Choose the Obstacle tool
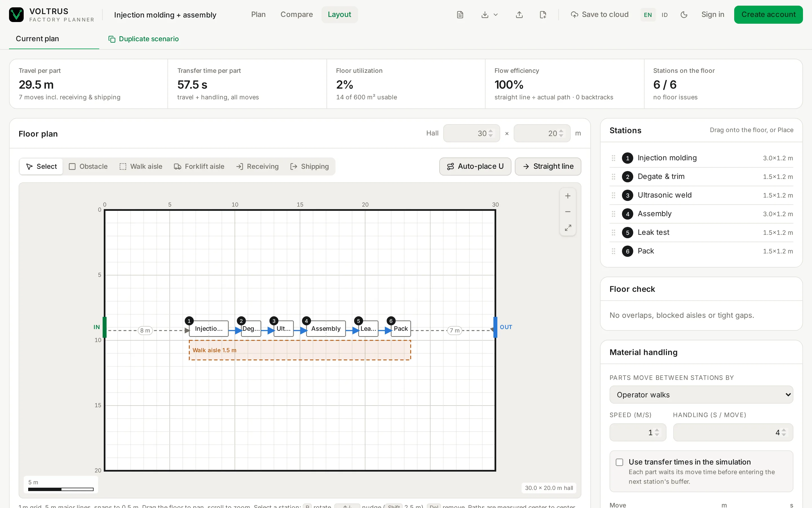This screenshot has height=508, width=812. click(88, 167)
